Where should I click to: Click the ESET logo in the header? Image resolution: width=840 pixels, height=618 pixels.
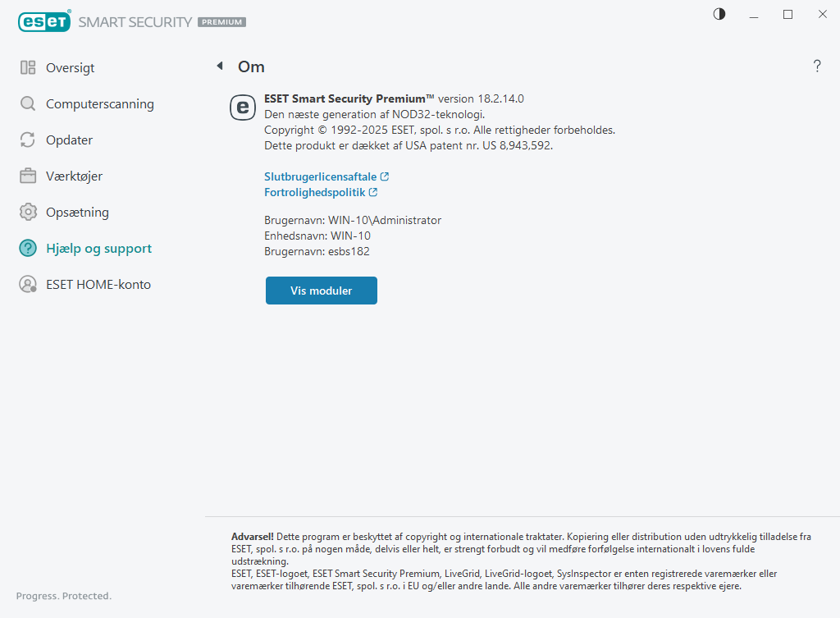click(x=44, y=21)
